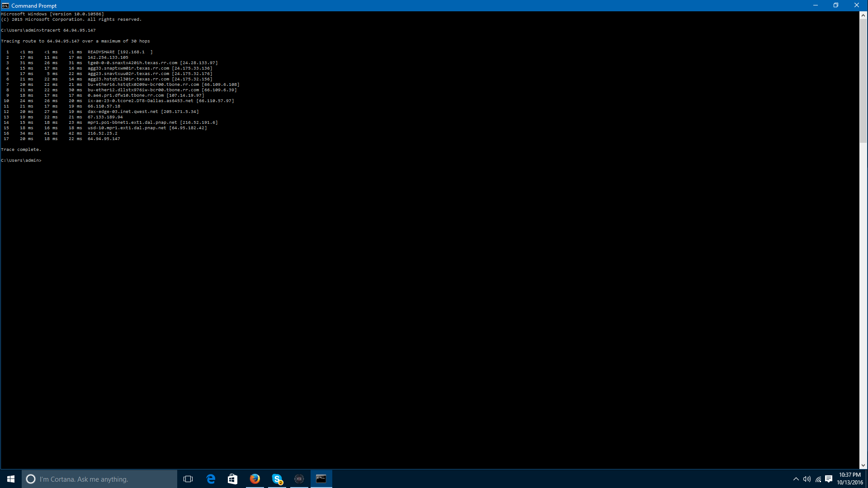Click the scrollbar up arrow
Image resolution: width=868 pixels, height=488 pixels.
[x=863, y=15]
